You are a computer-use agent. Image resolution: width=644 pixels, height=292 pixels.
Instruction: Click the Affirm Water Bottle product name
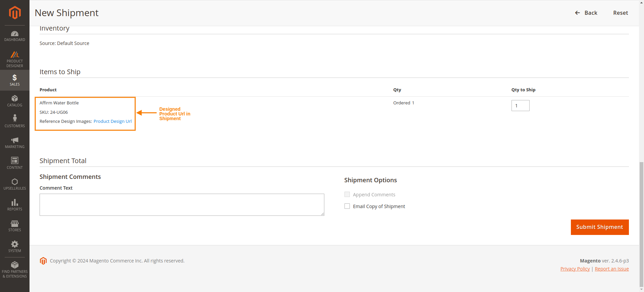coord(59,103)
